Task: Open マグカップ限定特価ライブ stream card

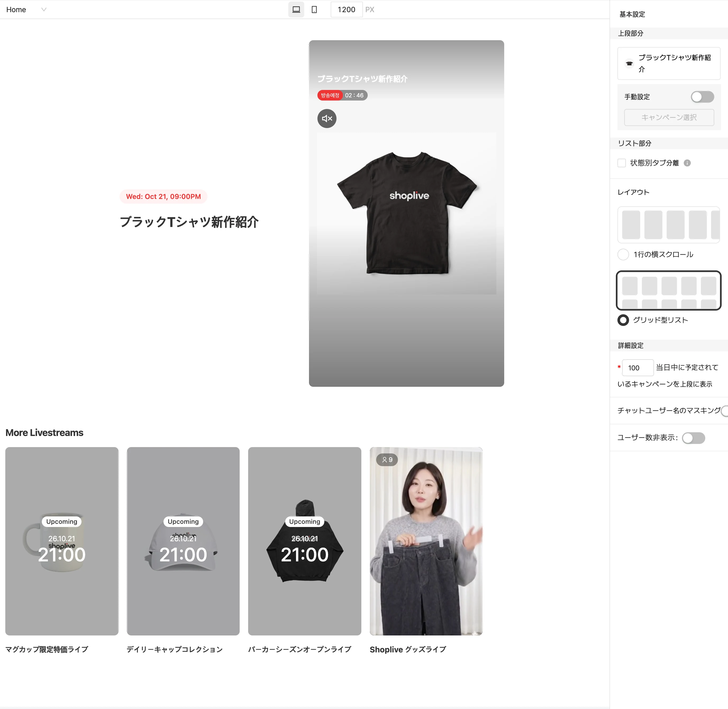Action: tap(62, 541)
